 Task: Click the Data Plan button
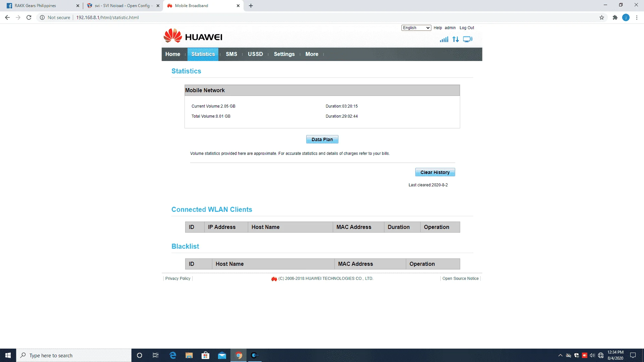pos(322,139)
